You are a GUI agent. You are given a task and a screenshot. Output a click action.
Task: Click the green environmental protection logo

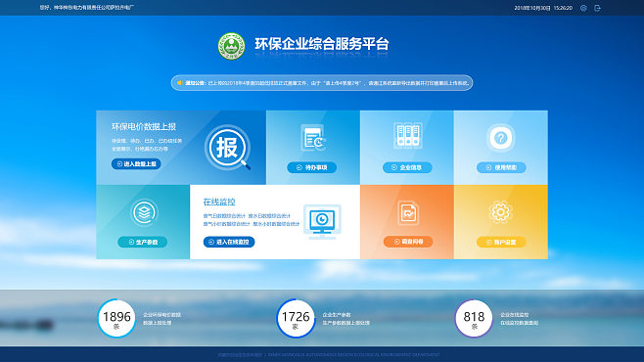(231, 46)
